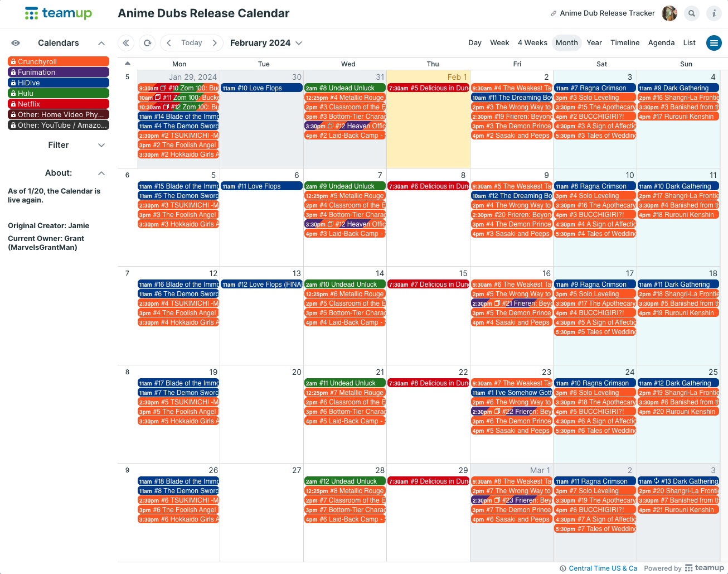Screen dimensions: 728x574
Task: Toggle the Crunchyroll calendar
Action: click(59, 61)
